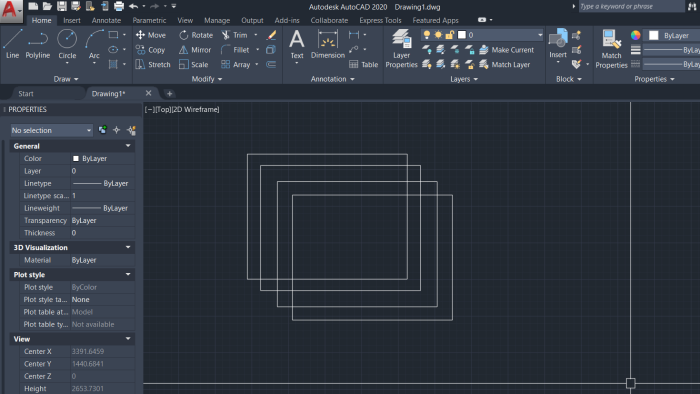Click the Top view control label
The image size is (700, 394).
tap(163, 109)
